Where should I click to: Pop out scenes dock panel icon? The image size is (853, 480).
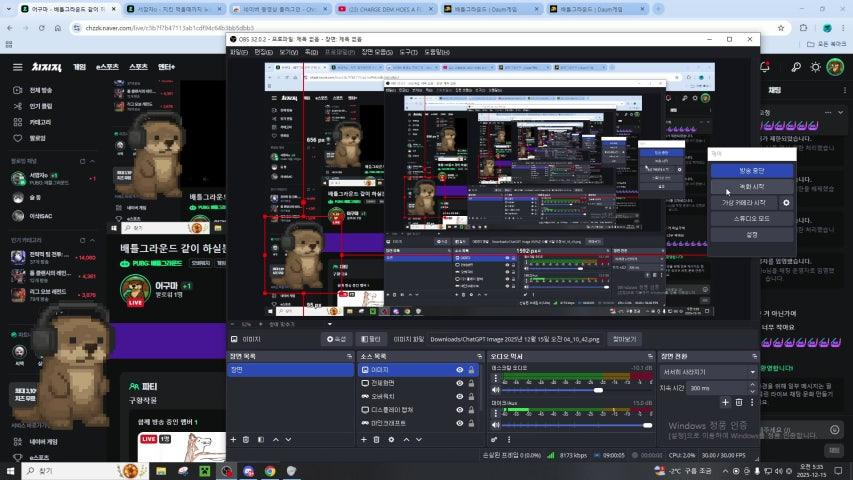(x=349, y=356)
